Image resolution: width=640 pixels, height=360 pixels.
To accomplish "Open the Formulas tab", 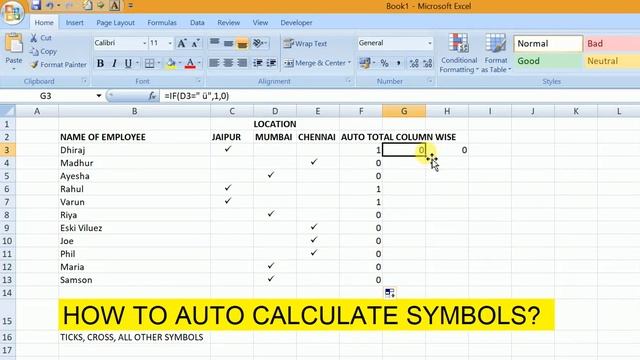I will coord(162,23).
